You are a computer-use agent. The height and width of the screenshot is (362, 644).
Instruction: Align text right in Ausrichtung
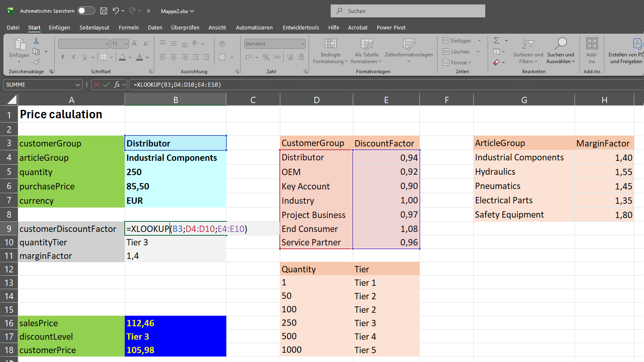(x=185, y=57)
